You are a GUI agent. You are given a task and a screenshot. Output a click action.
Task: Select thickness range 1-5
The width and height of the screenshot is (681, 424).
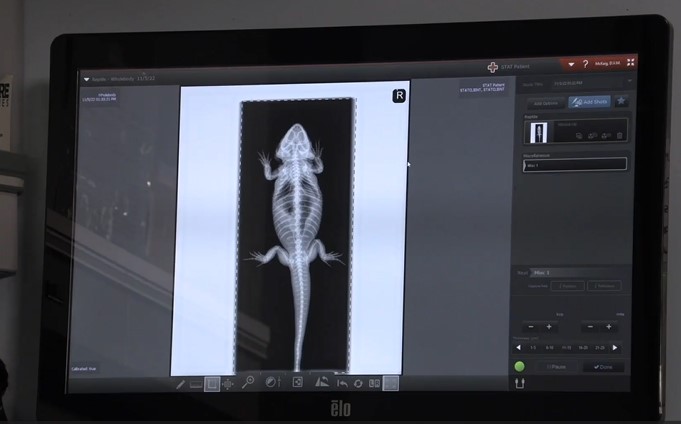(533, 348)
